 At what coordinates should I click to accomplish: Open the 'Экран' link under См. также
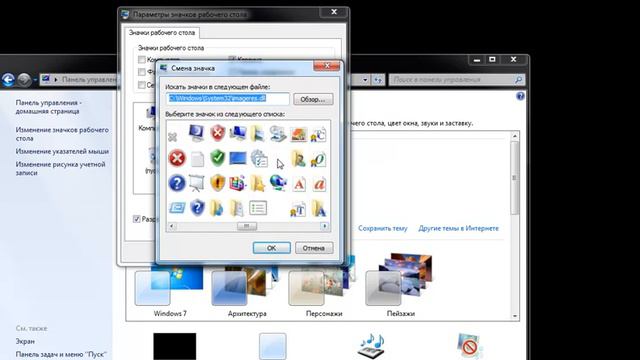point(25,341)
